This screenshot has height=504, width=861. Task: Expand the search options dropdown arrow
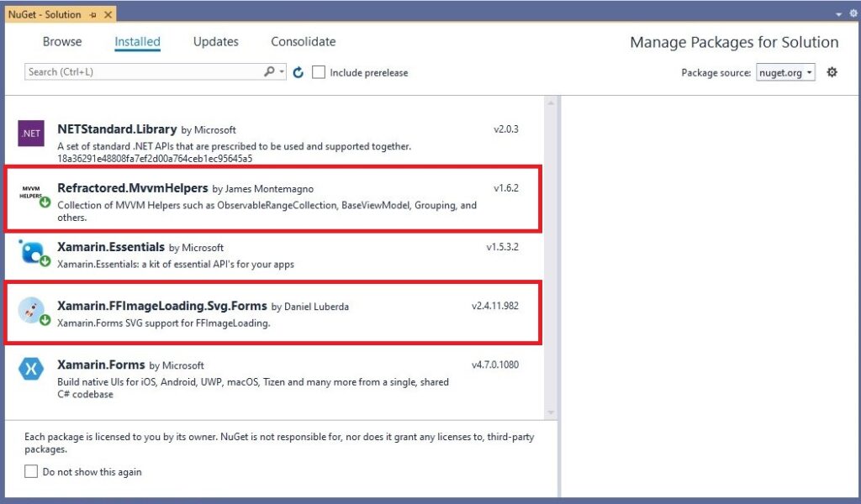click(282, 72)
